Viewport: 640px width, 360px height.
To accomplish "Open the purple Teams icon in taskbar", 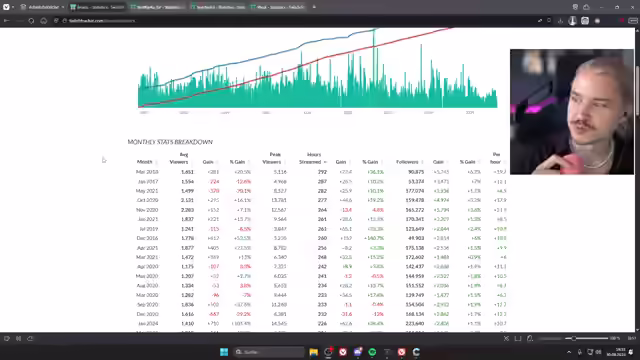I will tap(358, 352).
